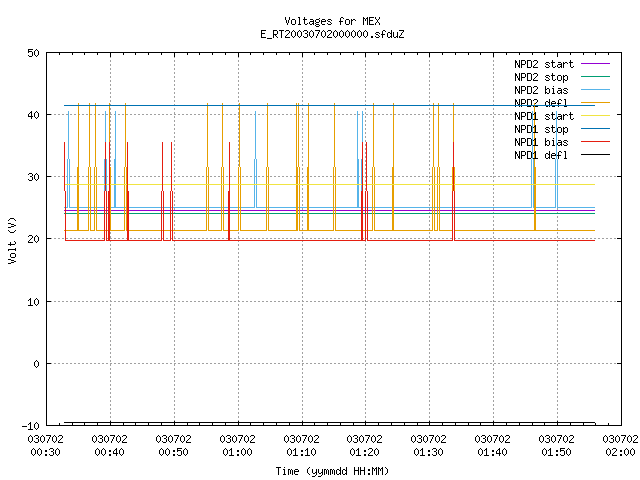Select the filename 'E_RT20030702000000.sfduZ' subtitle
The width and height of the screenshot is (640, 480).
332,34
